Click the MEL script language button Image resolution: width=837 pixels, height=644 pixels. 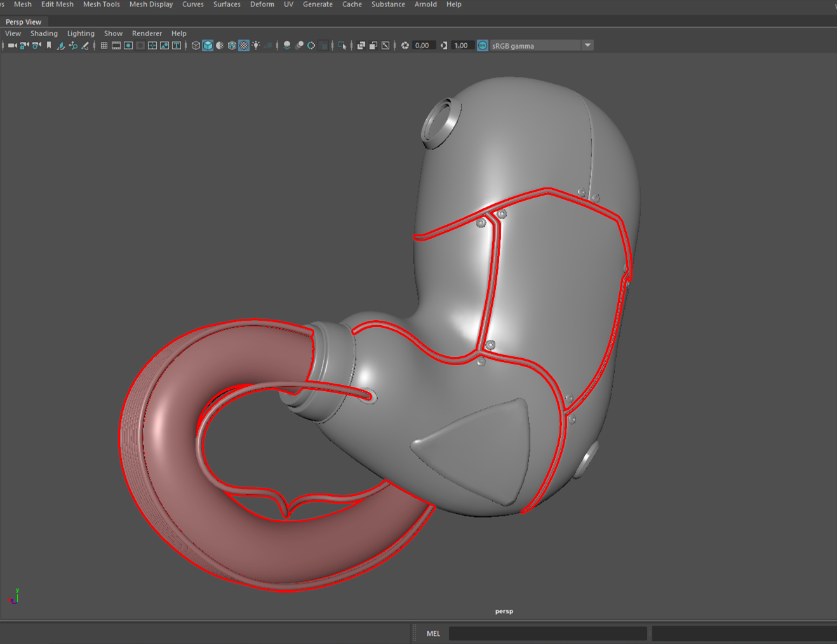[x=433, y=633]
